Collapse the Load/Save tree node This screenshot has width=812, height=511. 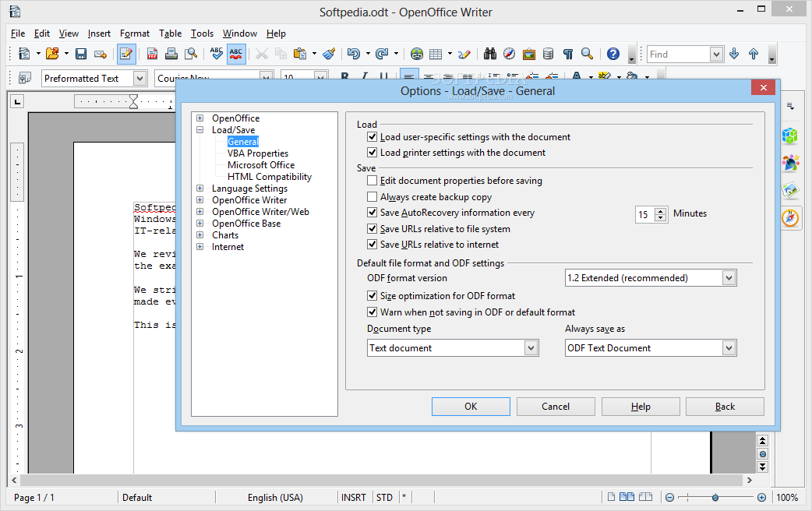(x=200, y=130)
